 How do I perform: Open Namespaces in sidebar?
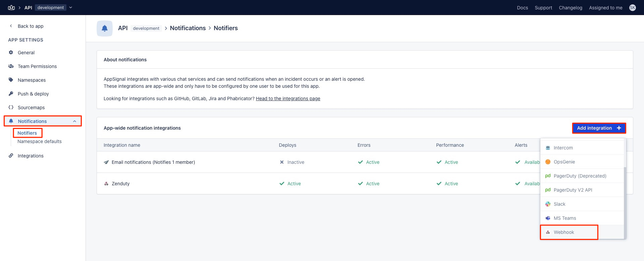coord(32,80)
